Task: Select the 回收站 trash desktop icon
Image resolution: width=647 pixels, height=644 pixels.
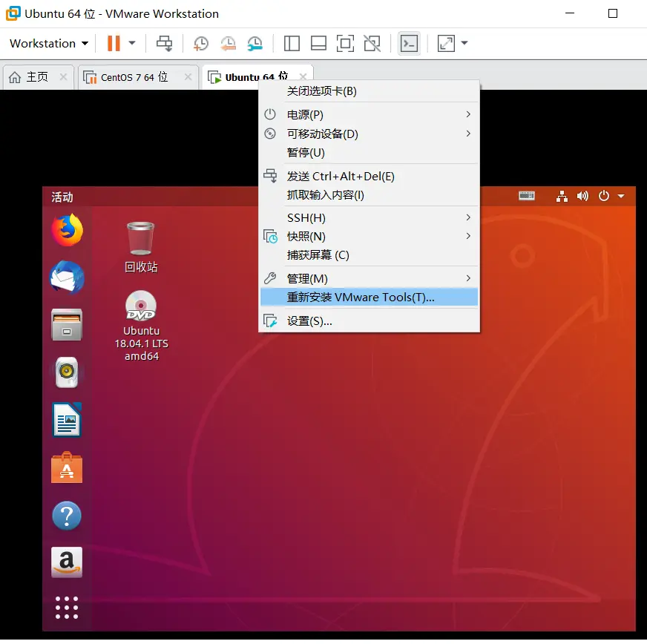Action: pyautogui.click(x=141, y=247)
